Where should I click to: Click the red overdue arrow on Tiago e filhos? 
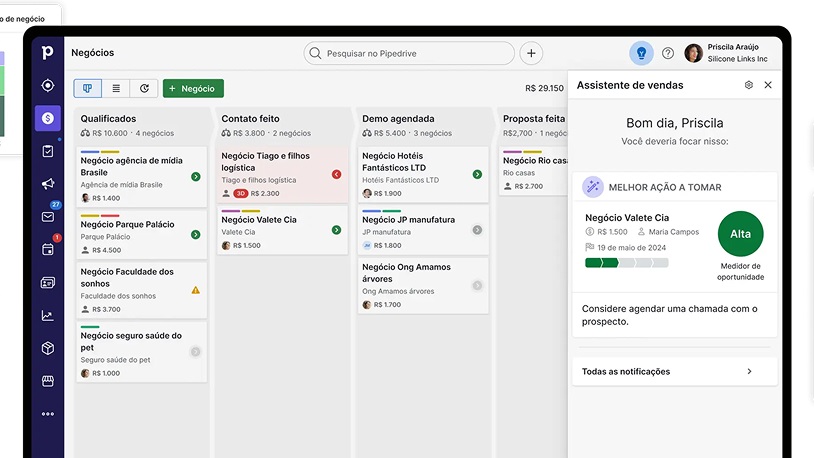click(336, 174)
